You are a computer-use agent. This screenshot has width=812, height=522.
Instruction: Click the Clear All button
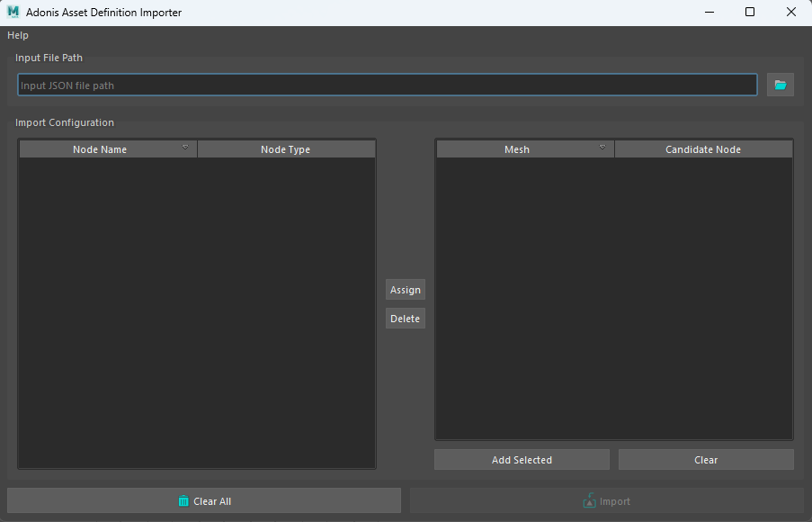pos(204,500)
